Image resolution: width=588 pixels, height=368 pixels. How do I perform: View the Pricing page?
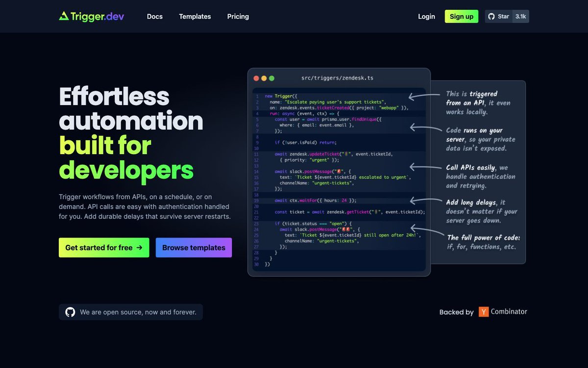tap(238, 16)
